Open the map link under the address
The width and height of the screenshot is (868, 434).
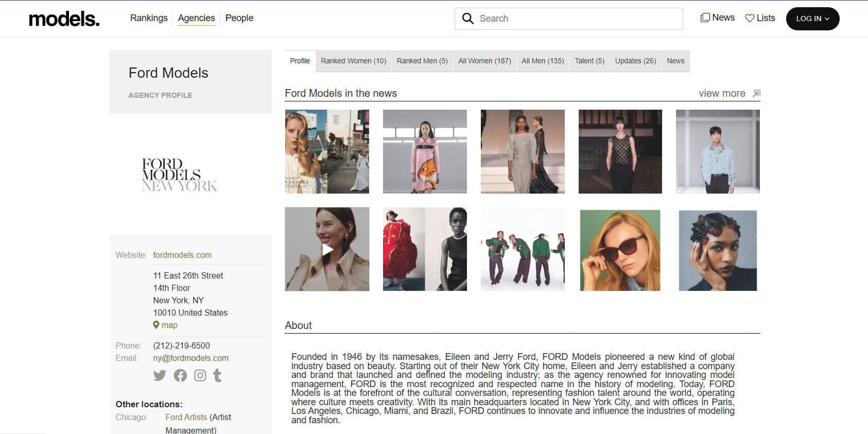pos(169,325)
